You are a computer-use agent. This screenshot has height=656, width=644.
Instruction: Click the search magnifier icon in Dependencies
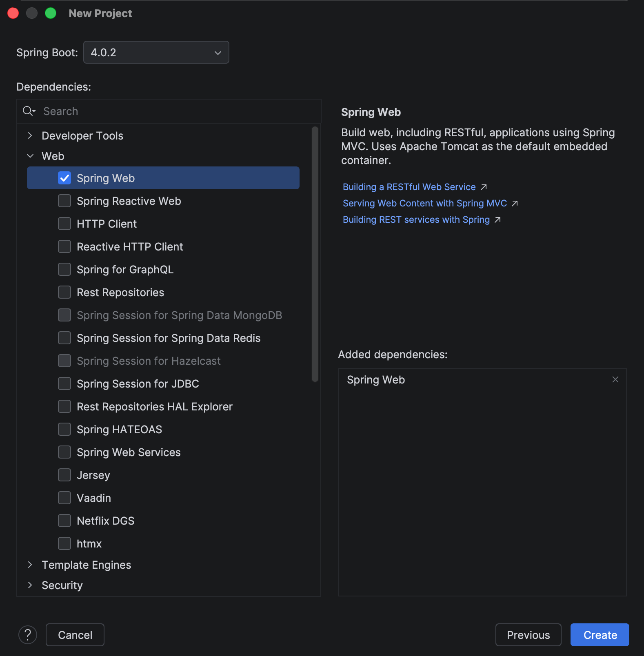pos(29,111)
